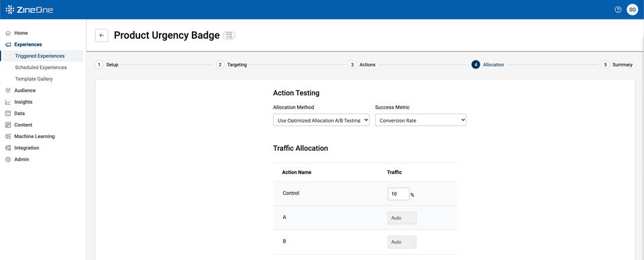
Task: Go to step 1 Setup
Action: pyautogui.click(x=107, y=65)
